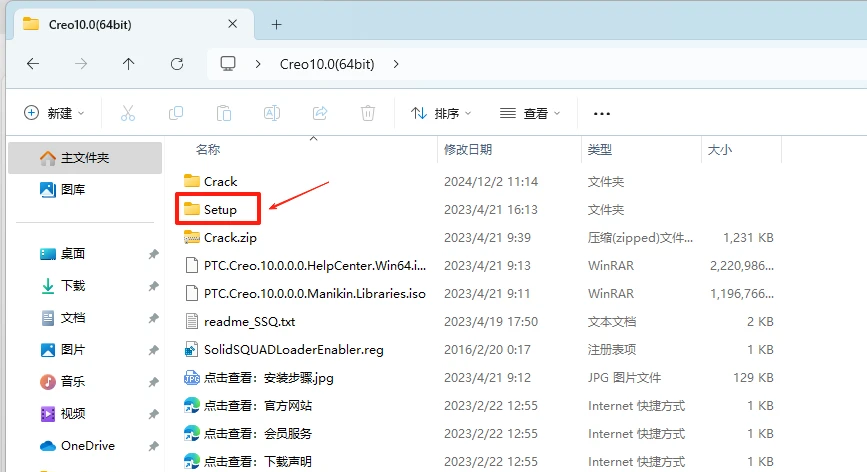867x472 pixels.
Task: Click the pin icon next to OneDrive
Action: tap(153, 446)
